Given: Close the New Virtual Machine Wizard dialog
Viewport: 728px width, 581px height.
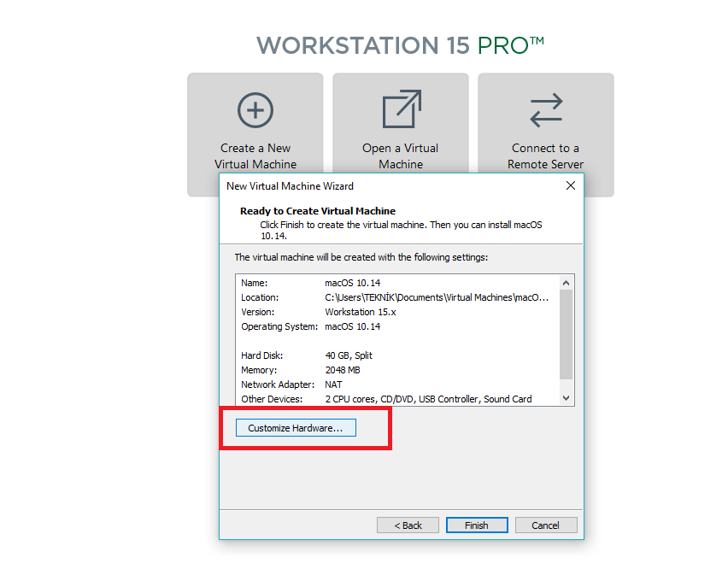Looking at the screenshot, I should pos(570,185).
